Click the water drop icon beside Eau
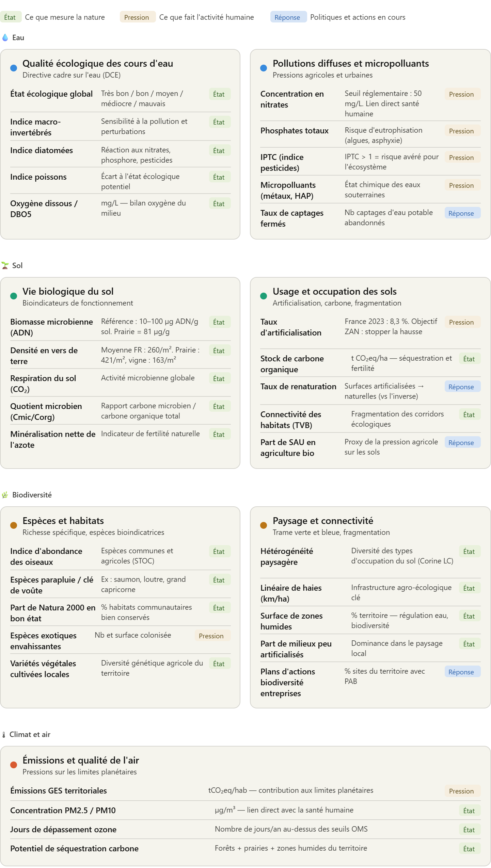 coord(5,37)
